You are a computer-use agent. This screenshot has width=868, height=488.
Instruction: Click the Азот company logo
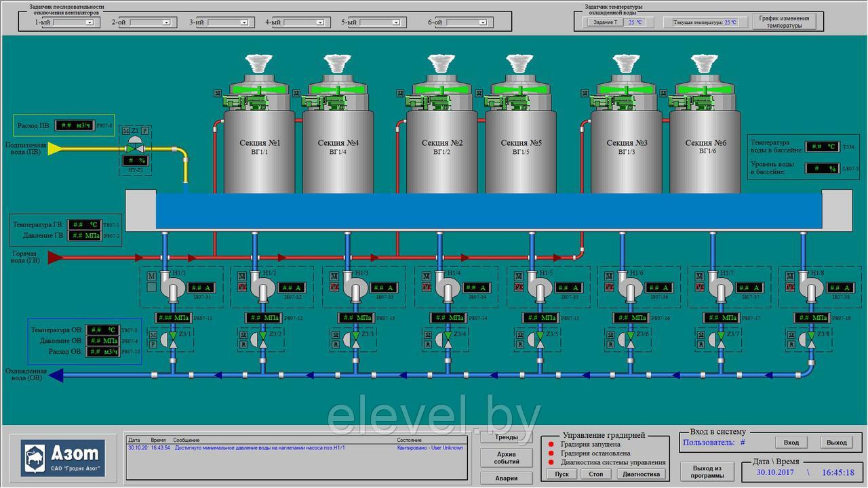[x=63, y=457]
